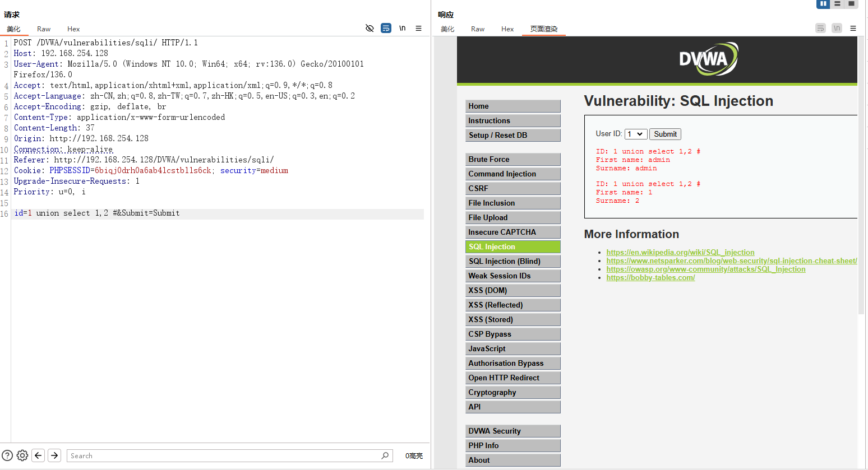Open the User ID dropdown
Image resolution: width=868 pixels, height=470 pixels.
tap(636, 134)
